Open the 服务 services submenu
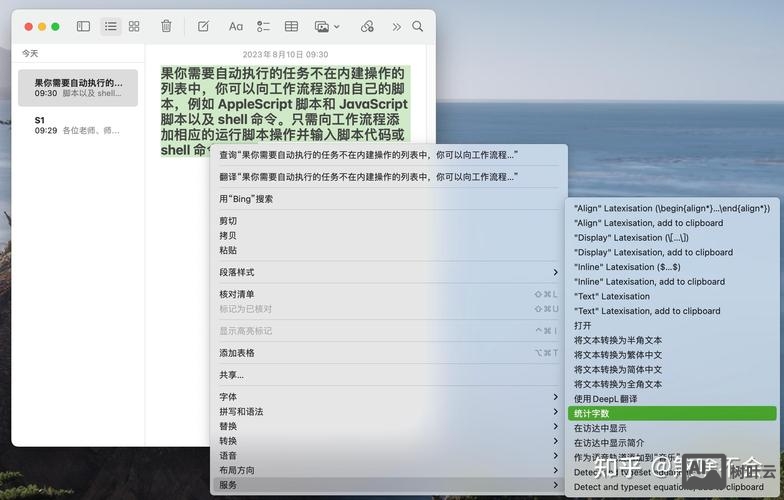The image size is (784, 500). click(388, 485)
